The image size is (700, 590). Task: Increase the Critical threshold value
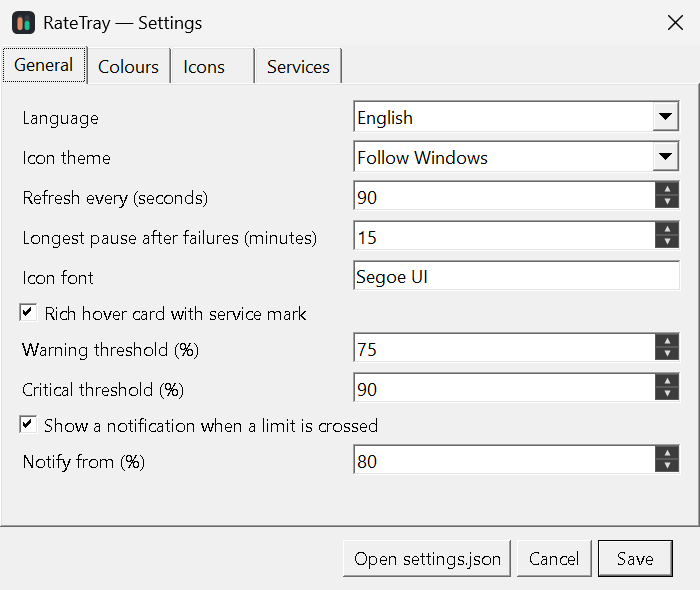click(x=667, y=382)
